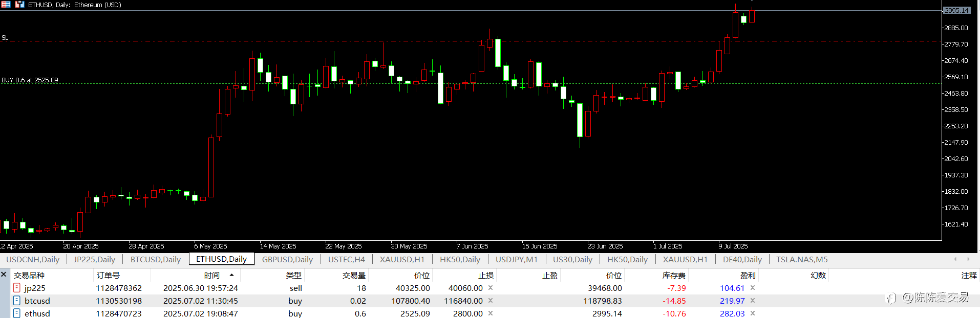
Task: Click the red sell order icon for jp225
Action: coord(17,288)
